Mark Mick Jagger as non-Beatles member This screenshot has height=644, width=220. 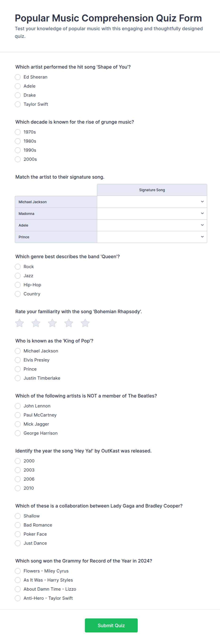(18, 424)
